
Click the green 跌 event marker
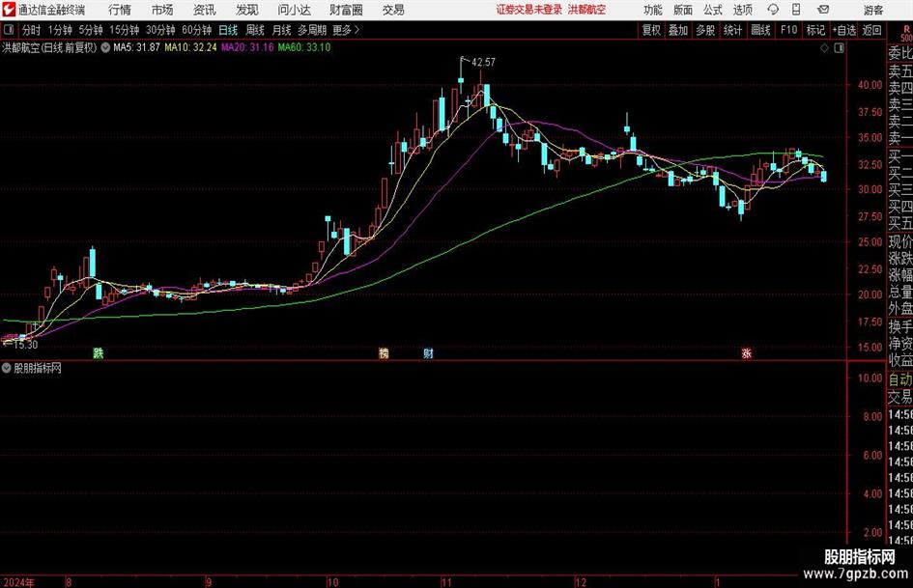point(99,352)
